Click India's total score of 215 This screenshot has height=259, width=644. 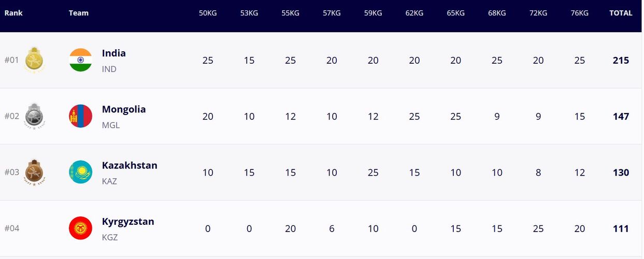coord(621,60)
